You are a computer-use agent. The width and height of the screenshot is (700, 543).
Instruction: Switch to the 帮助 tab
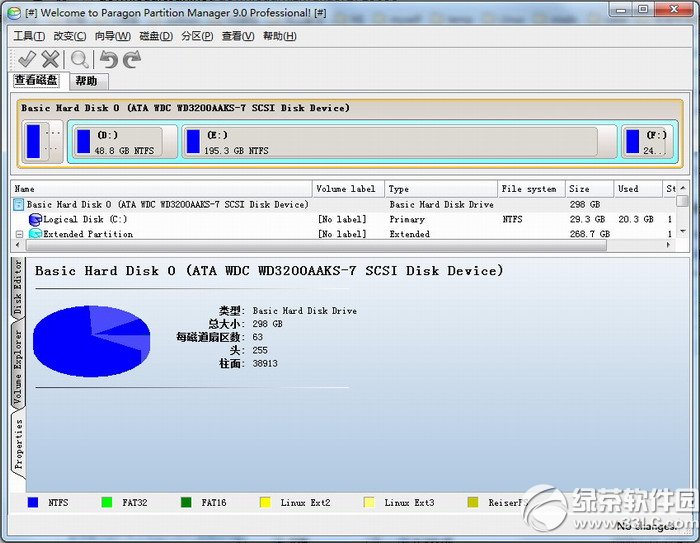88,81
